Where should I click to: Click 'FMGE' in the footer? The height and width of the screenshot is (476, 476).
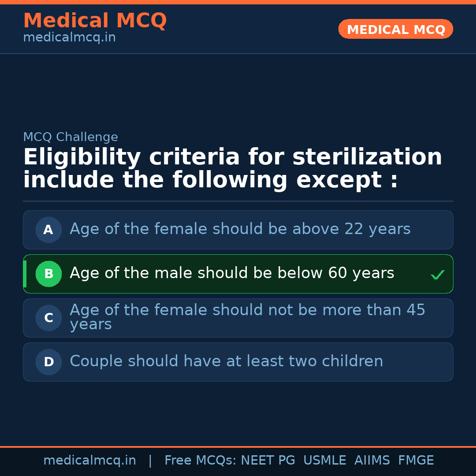[416, 461]
